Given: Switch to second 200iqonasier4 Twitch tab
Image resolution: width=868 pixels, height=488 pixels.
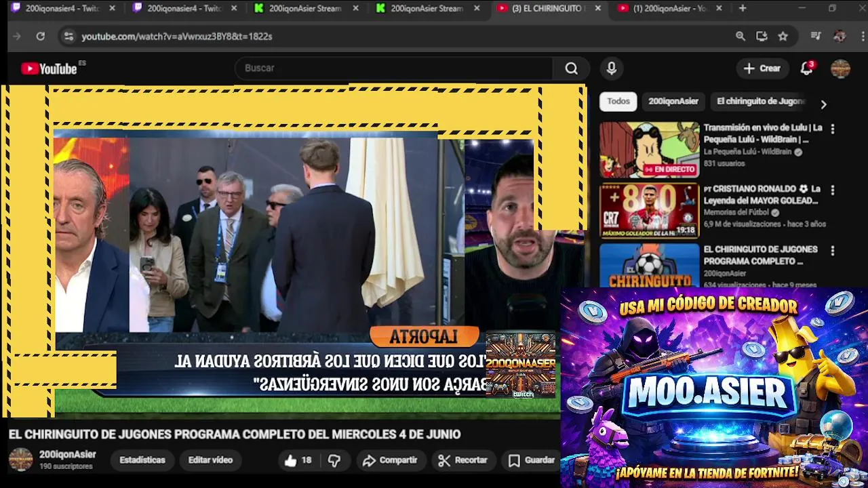Looking at the screenshot, I should [x=184, y=9].
